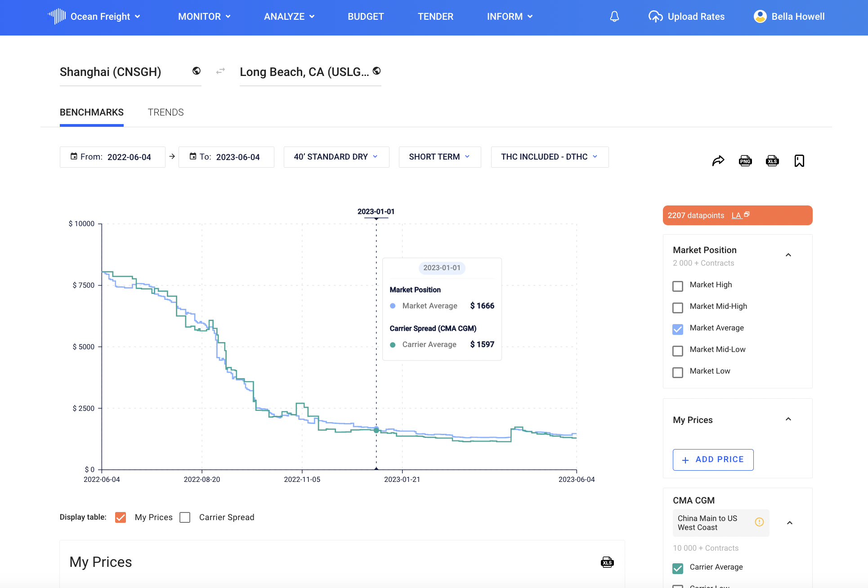Uncheck the Carrier Average checkbox
Screen dimensions: 868x588
(678, 568)
